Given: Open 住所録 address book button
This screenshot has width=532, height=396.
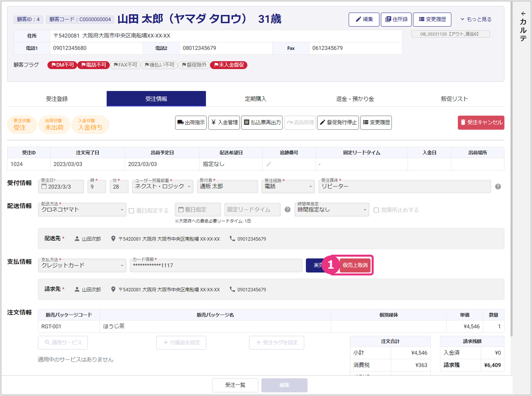Looking at the screenshot, I should click(396, 19).
